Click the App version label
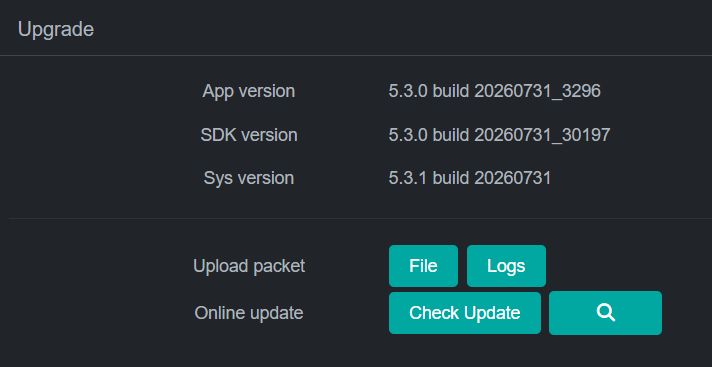This screenshot has height=367, width=712. [249, 91]
